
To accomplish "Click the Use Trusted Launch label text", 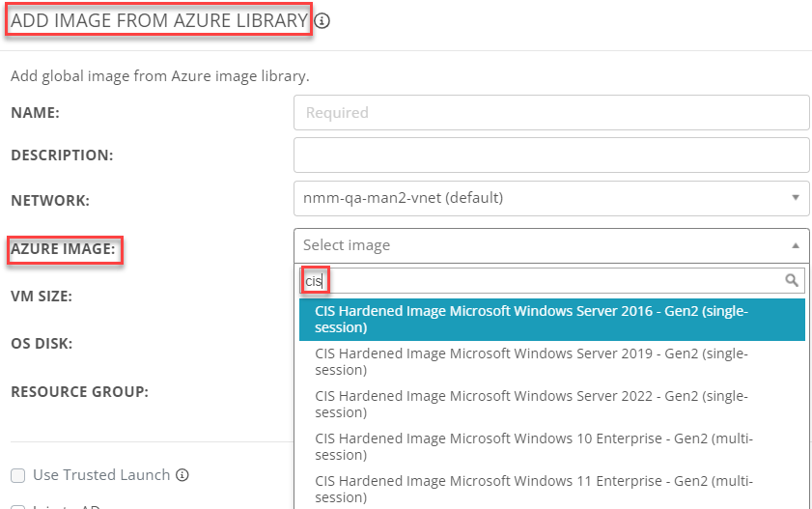I will coord(101,475).
